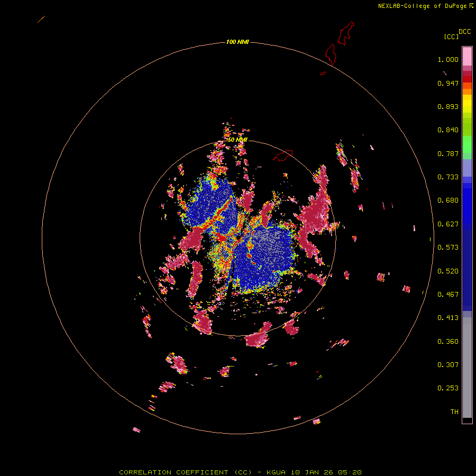Viewport: 476px width, 476px height.
Task: Click the 0.893 scale value
Action: [448, 106]
